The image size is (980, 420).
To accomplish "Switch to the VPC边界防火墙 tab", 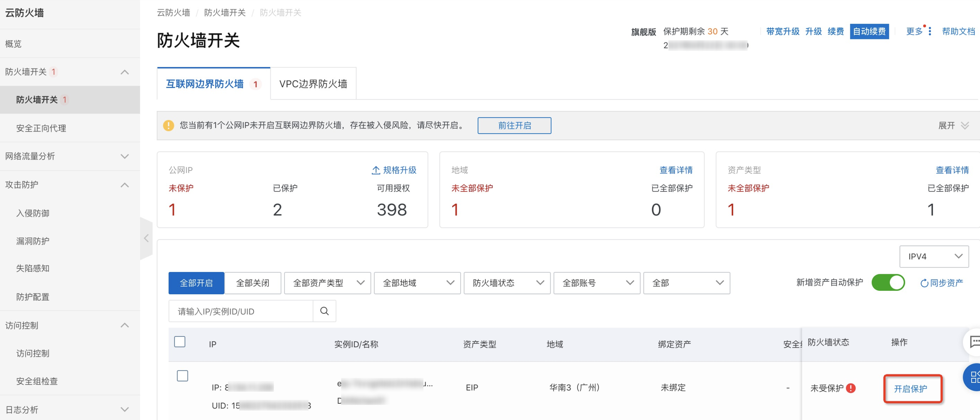I will click(313, 84).
